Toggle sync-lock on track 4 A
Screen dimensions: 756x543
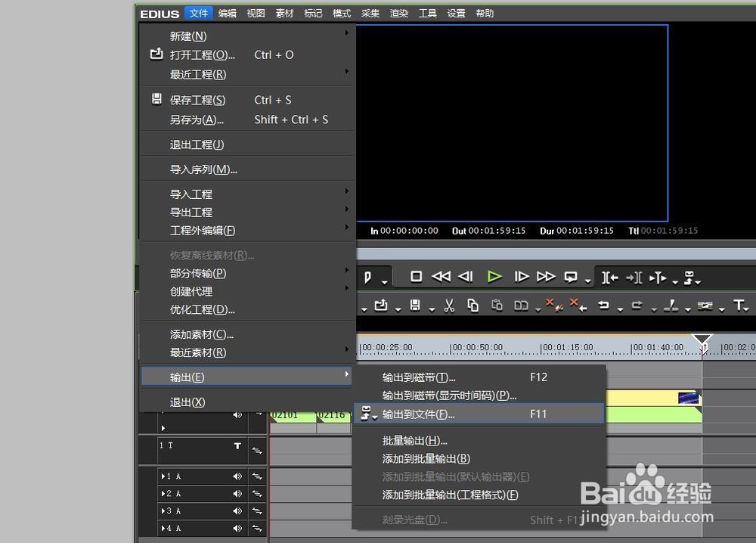pos(257,529)
